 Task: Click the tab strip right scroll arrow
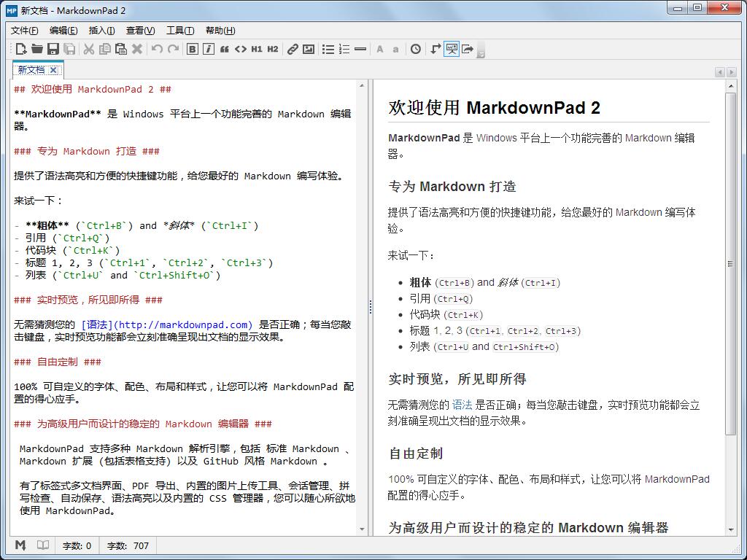click(731, 72)
